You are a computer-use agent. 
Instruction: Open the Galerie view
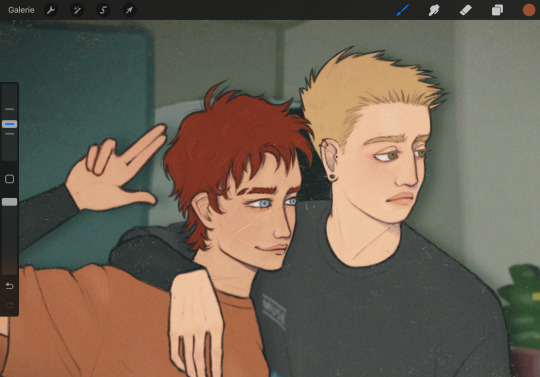pos(21,10)
